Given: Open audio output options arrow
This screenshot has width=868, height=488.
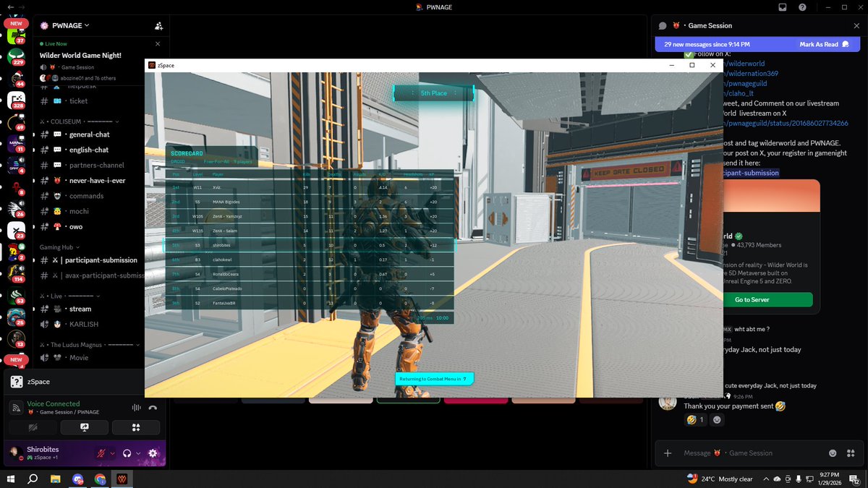Looking at the screenshot, I should point(137,453).
